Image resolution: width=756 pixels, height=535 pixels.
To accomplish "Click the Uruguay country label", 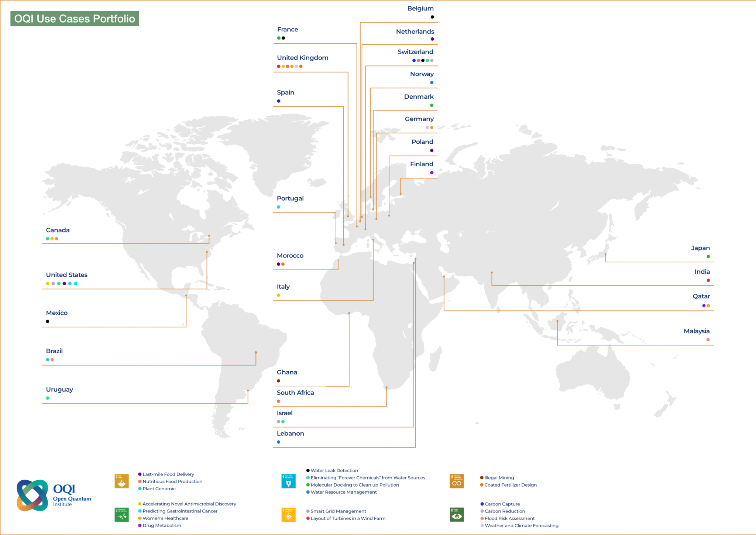I will click(x=59, y=389).
